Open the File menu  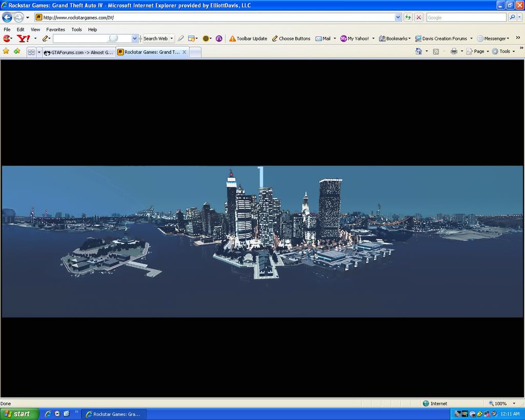pyautogui.click(x=7, y=29)
